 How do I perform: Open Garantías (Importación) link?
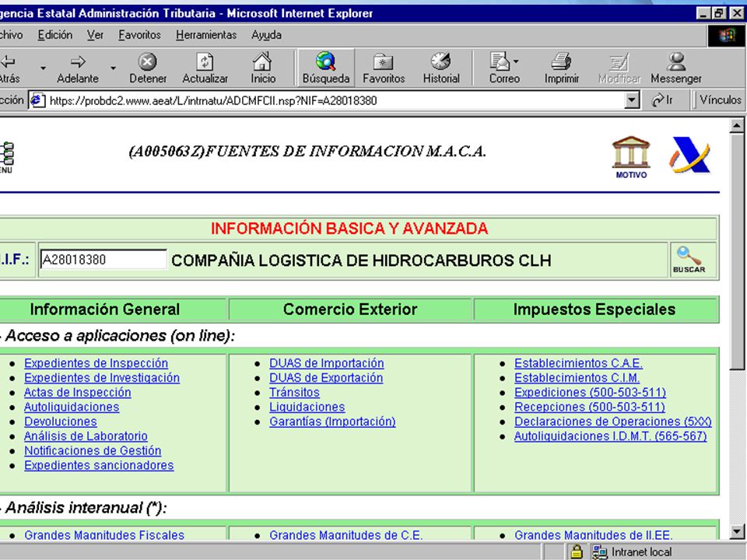pyautogui.click(x=332, y=422)
